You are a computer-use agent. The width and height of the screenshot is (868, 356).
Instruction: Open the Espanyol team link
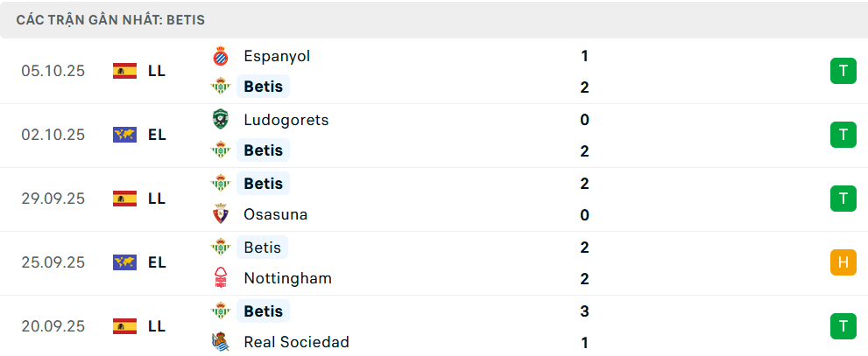tap(277, 56)
